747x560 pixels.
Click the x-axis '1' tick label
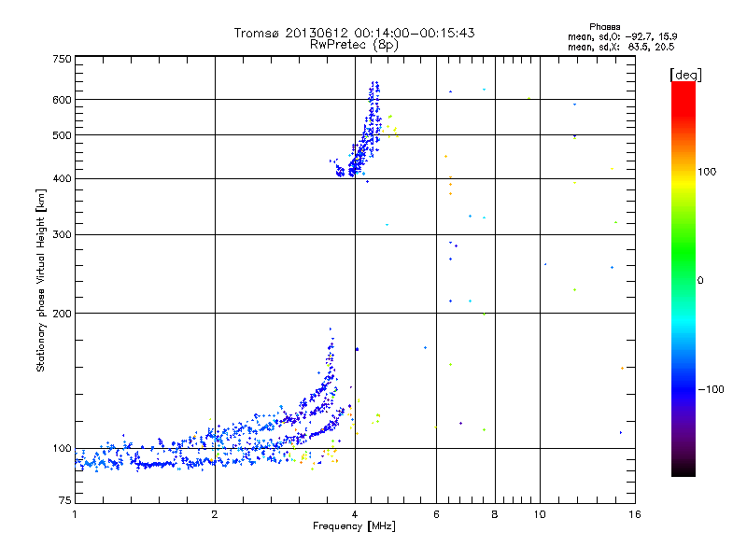coord(75,514)
